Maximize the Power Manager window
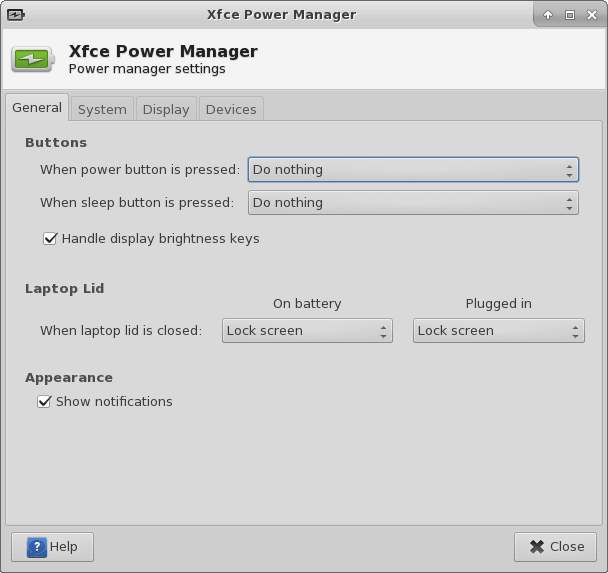Viewport: 608px width, 573px height. tap(569, 15)
